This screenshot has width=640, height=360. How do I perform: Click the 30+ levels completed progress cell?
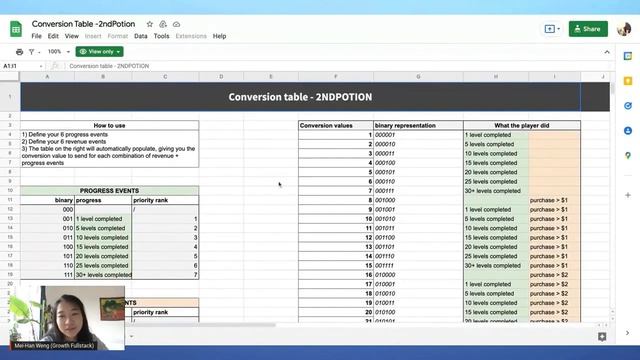[103, 275]
